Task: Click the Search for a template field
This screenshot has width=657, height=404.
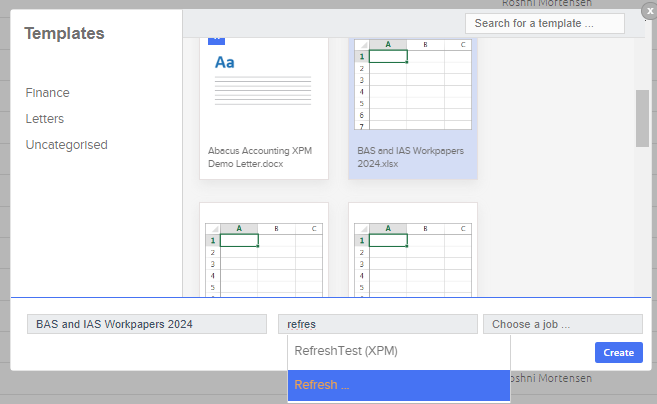Action: (545, 23)
